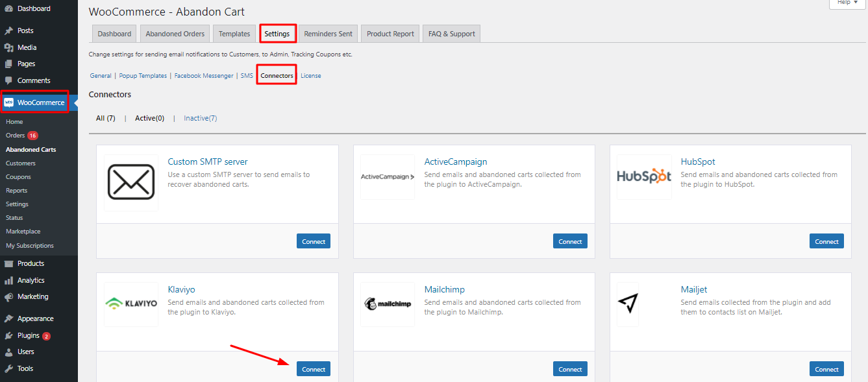Connect the Custom SMTP server
868x382 pixels.
[x=314, y=241]
